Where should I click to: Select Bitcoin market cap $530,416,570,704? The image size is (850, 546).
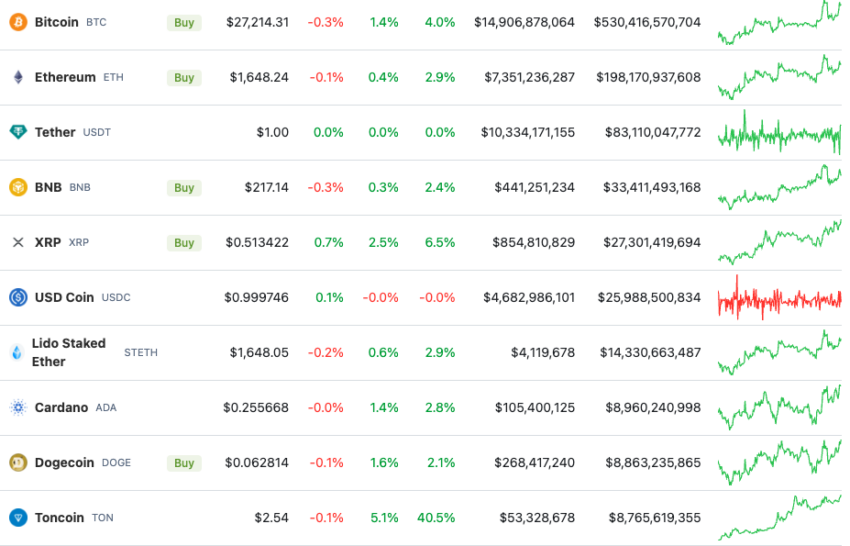click(x=647, y=22)
